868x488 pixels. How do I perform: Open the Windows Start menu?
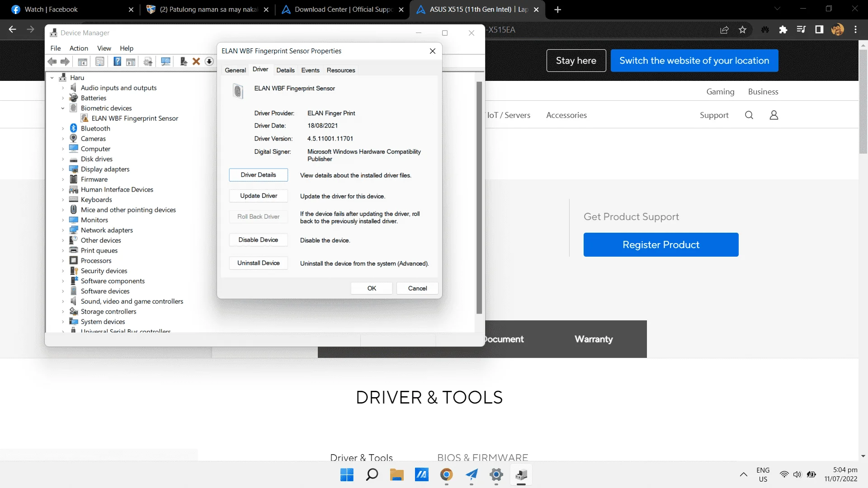coord(347,475)
